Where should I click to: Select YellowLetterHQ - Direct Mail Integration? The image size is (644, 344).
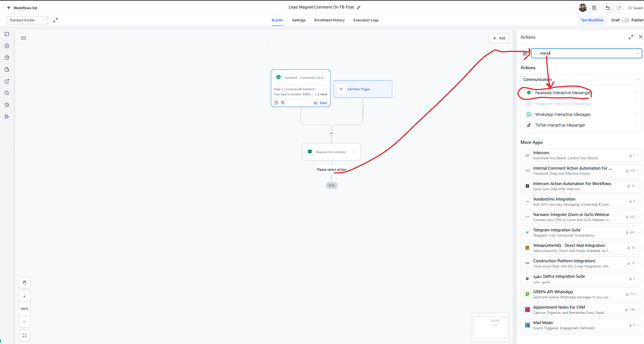(x=581, y=248)
